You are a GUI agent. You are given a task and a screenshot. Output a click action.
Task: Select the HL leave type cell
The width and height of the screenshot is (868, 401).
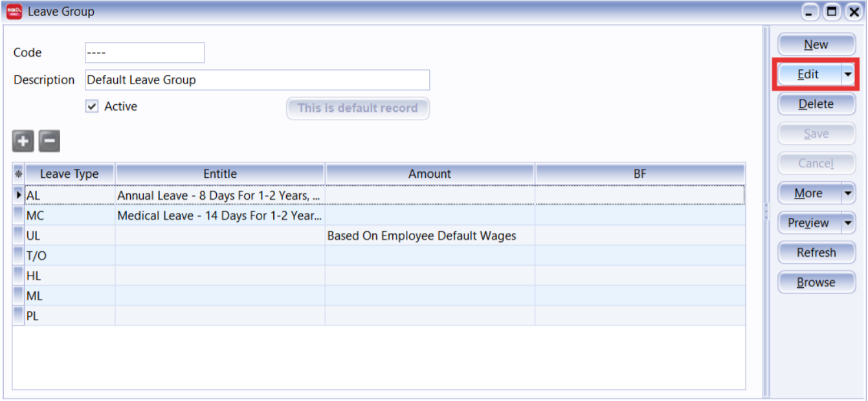[70, 276]
